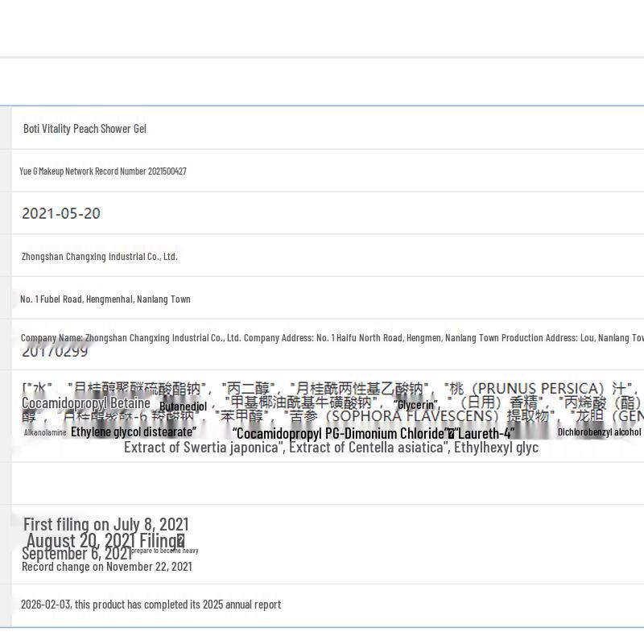
Task: Select the Yue G Makeup Network Record Number text
Action: pyautogui.click(x=103, y=171)
